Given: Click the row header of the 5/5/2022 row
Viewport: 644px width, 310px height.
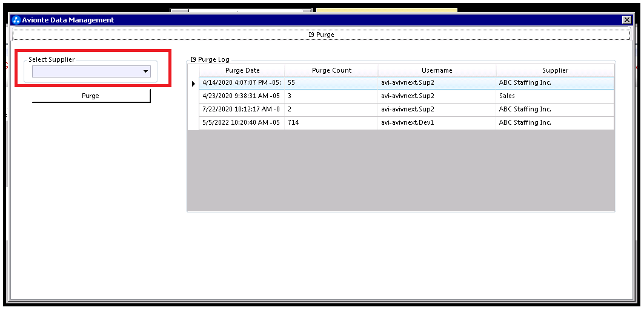Looking at the screenshot, I should (193, 123).
